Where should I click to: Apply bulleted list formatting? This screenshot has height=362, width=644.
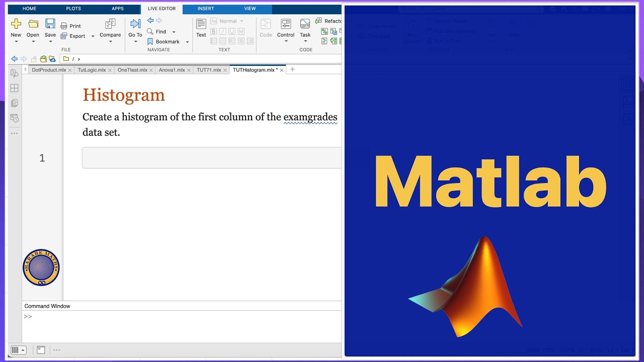point(213,41)
